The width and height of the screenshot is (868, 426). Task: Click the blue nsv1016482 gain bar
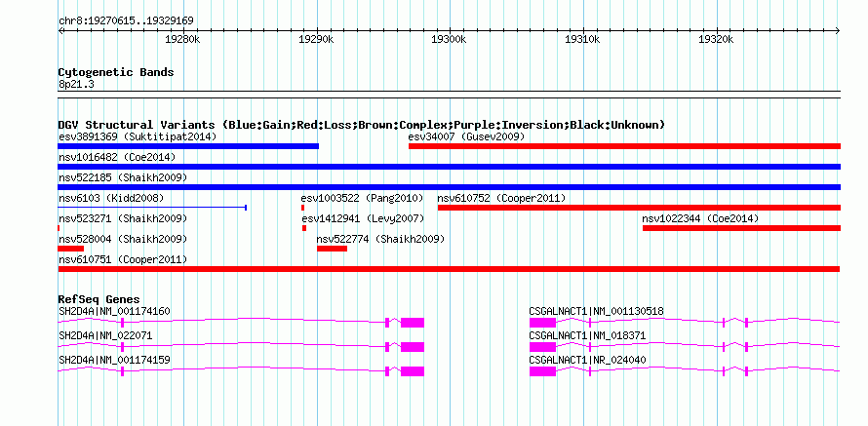pyautogui.click(x=449, y=167)
